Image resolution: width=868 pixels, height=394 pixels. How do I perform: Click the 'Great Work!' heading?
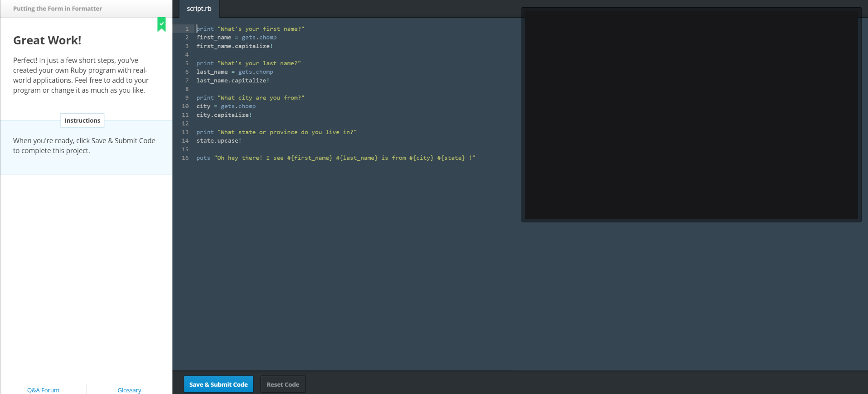tap(47, 40)
